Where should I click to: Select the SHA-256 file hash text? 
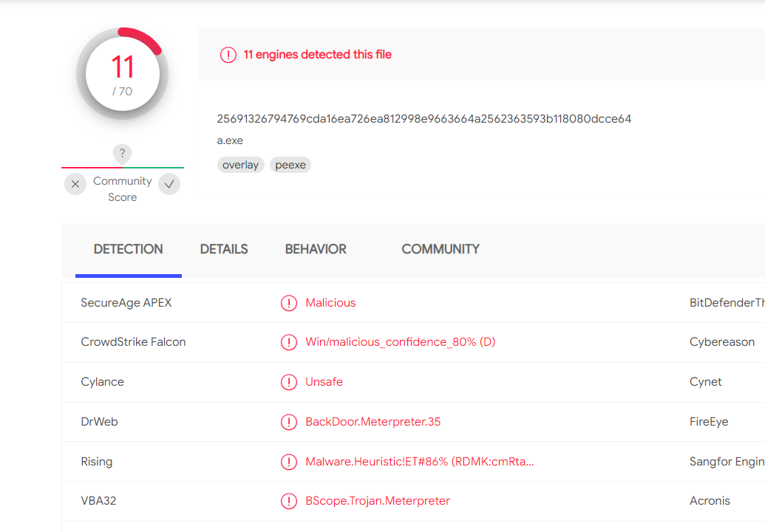pyautogui.click(x=424, y=119)
